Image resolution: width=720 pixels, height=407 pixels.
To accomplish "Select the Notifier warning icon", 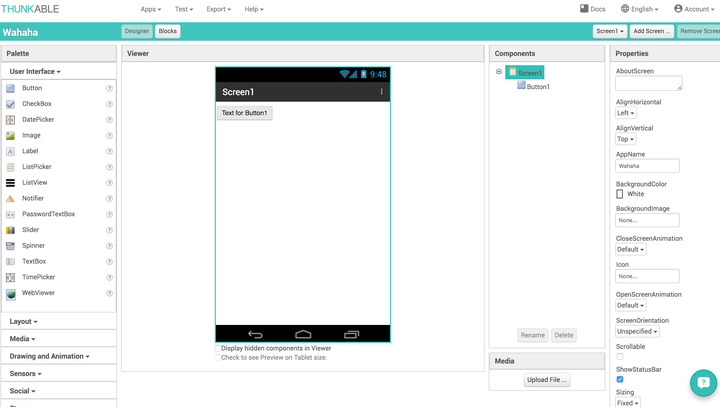I will pyautogui.click(x=10, y=198).
